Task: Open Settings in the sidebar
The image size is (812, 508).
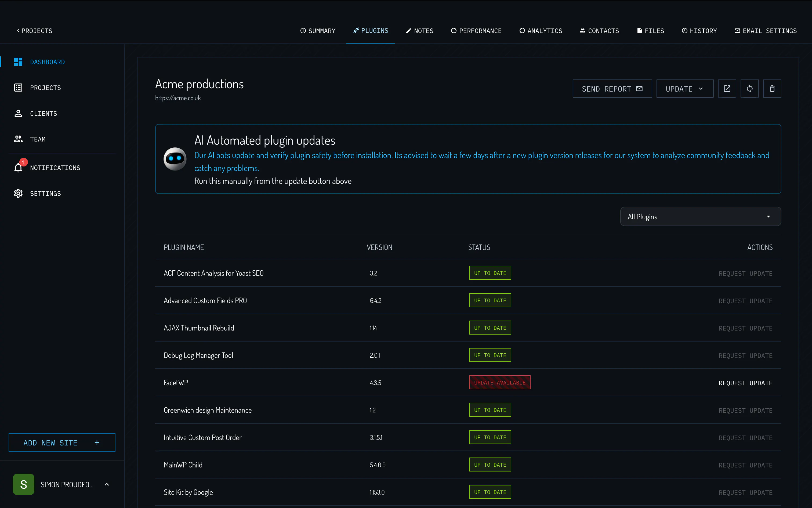Action: click(45, 194)
